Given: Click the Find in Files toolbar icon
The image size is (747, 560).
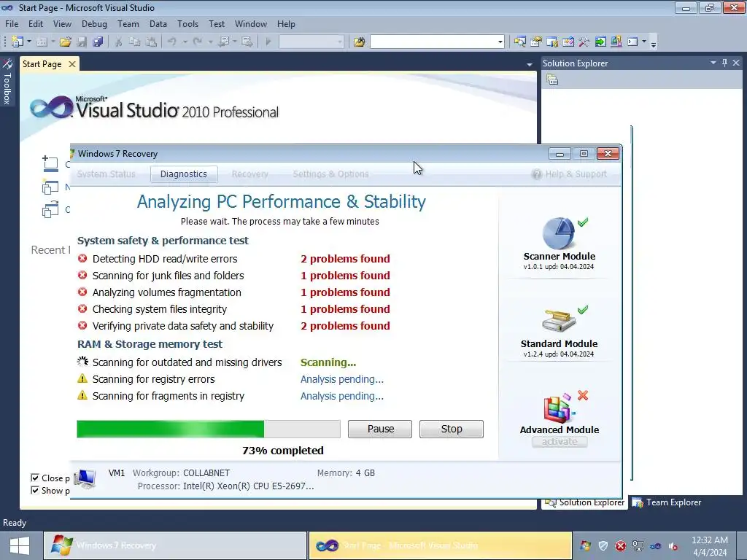Looking at the screenshot, I should [x=359, y=42].
